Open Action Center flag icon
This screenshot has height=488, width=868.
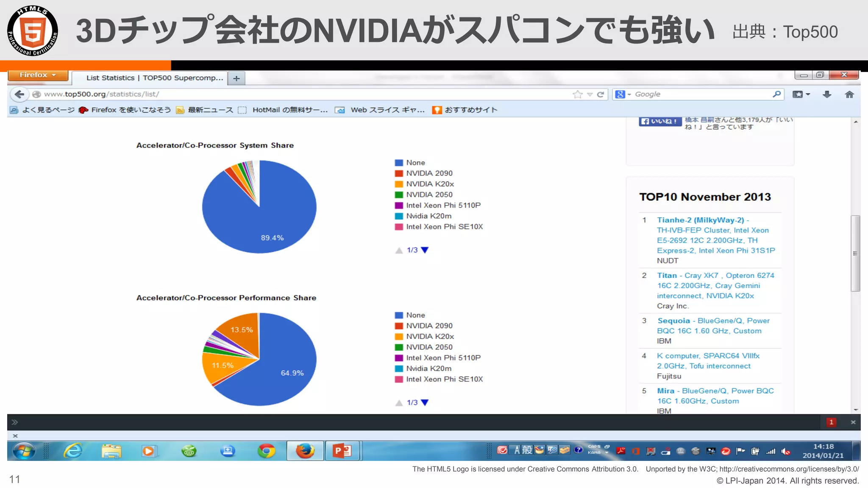coord(740,451)
